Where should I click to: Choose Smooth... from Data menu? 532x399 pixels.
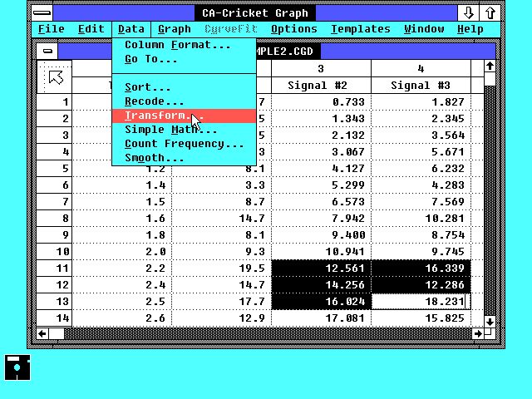pyautogui.click(x=184, y=158)
